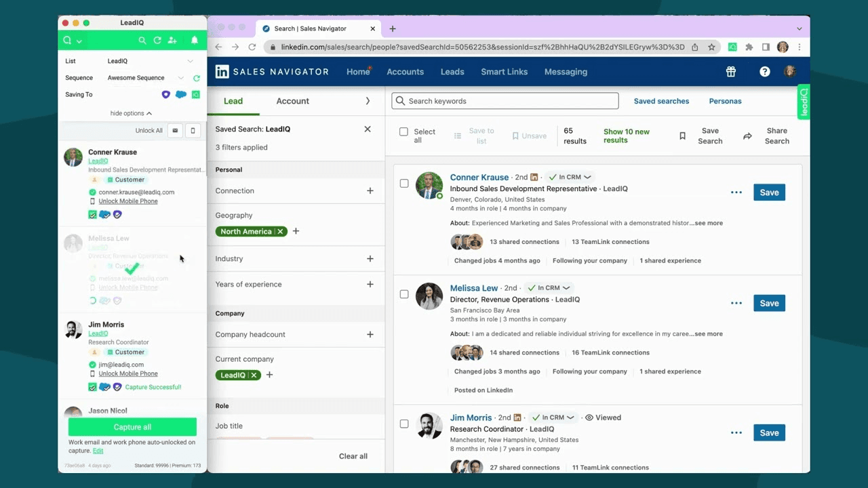Open a new Chrome tab
The image size is (868, 488).
(393, 28)
